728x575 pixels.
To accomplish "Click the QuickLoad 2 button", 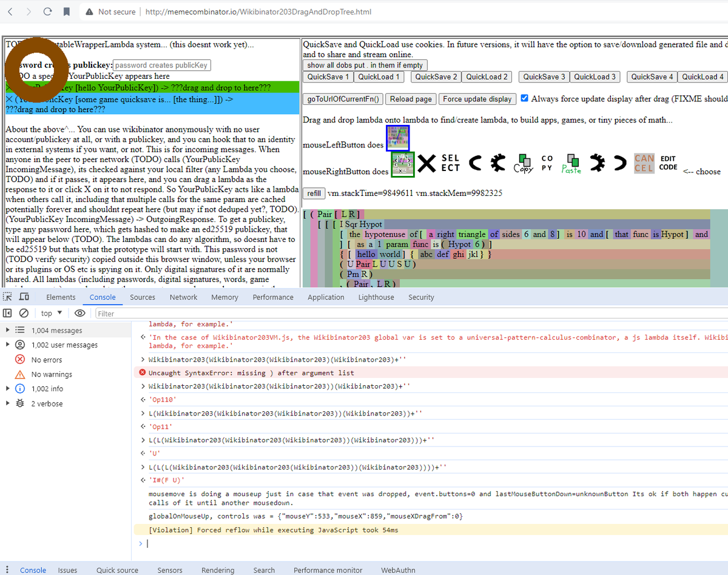I will click(487, 76).
